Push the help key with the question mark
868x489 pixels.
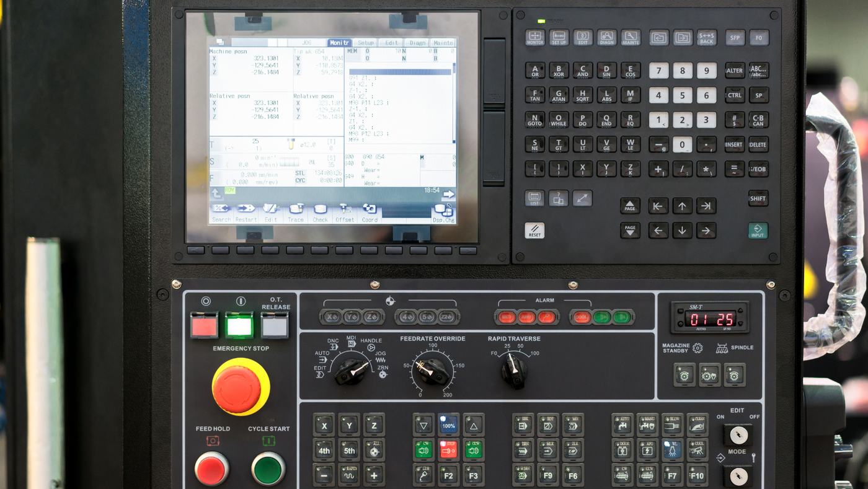click(558, 198)
